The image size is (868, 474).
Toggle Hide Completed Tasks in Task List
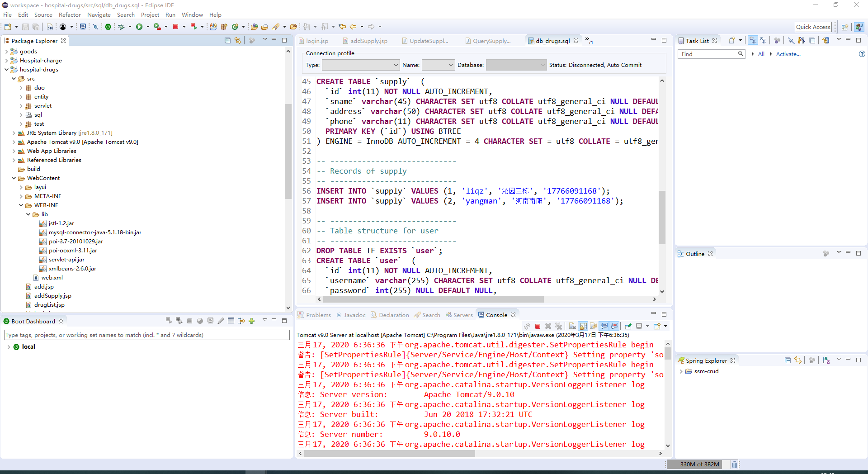tap(791, 41)
